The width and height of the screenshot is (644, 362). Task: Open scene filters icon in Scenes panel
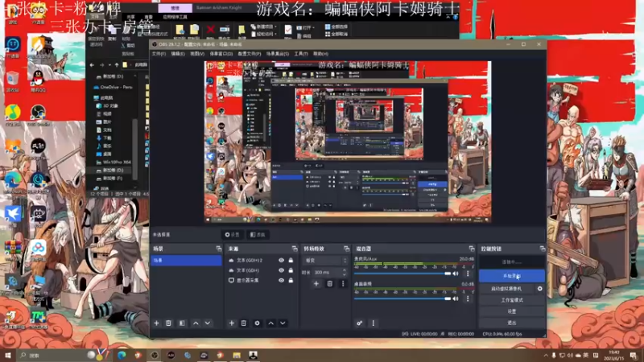click(x=182, y=323)
